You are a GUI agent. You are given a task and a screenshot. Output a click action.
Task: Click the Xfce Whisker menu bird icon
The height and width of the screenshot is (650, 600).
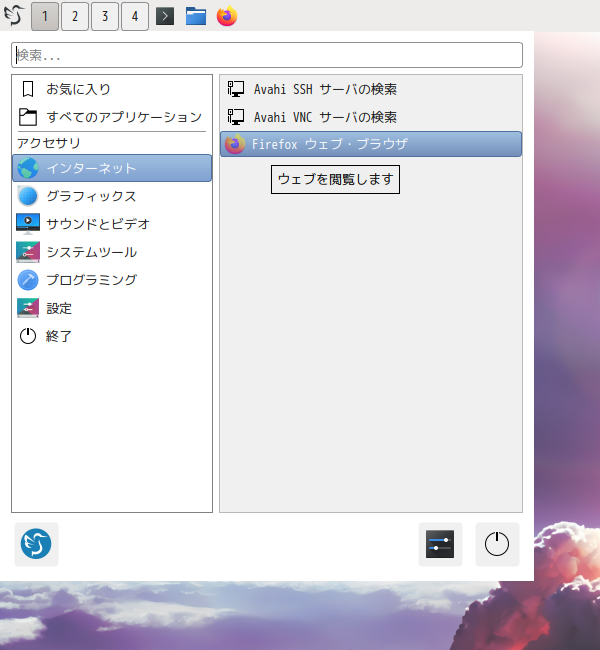click(x=14, y=16)
